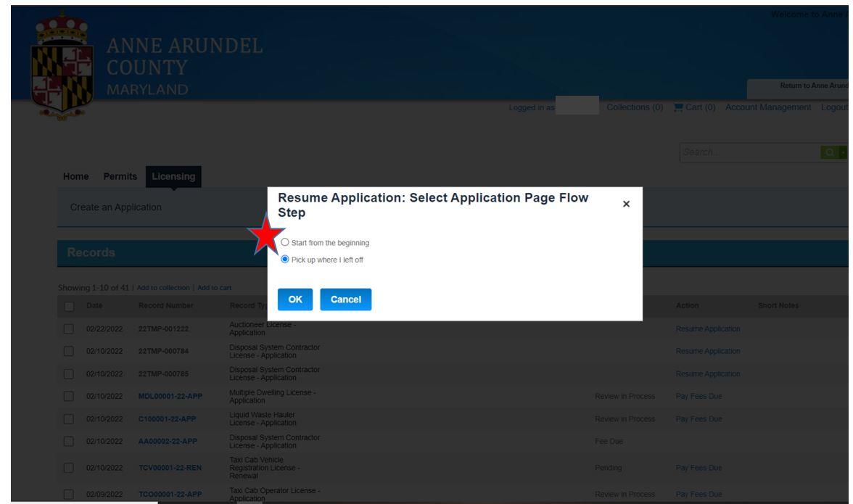Click the Anne Arundel County seal logo

pyautogui.click(x=62, y=66)
